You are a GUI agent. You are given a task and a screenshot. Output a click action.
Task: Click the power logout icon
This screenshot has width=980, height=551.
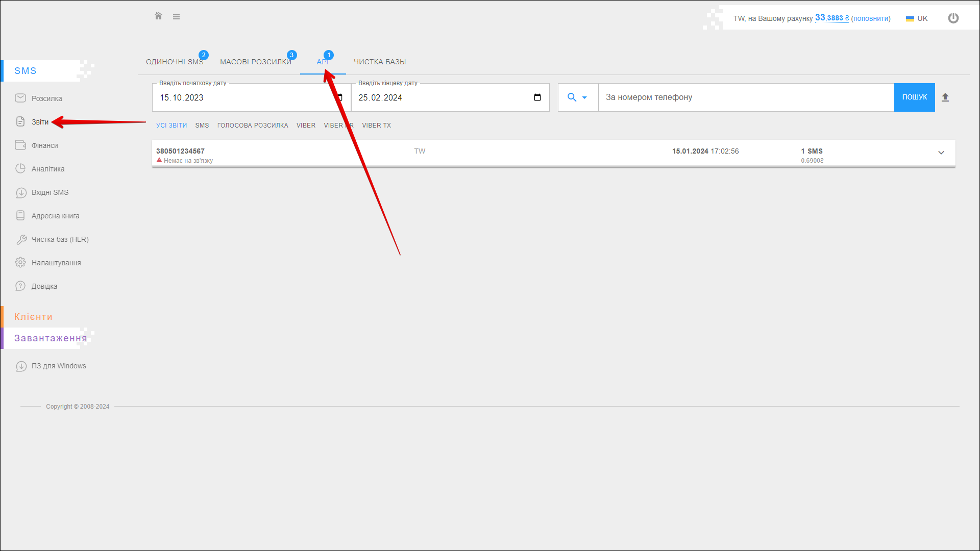953,18
